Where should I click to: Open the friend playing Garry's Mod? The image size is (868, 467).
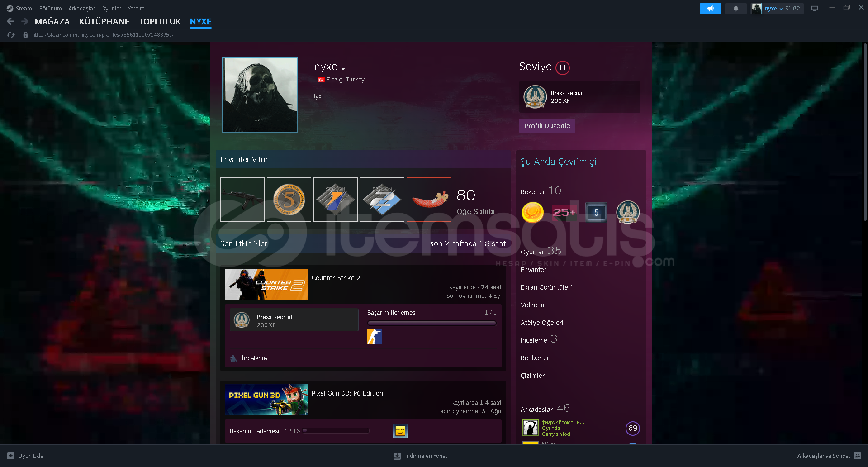tap(563, 428)
